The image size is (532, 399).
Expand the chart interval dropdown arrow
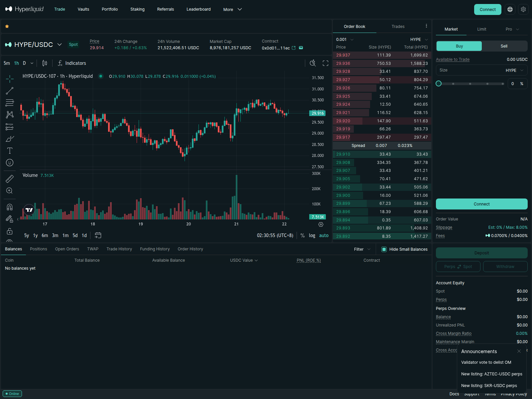tap(32, 63)
